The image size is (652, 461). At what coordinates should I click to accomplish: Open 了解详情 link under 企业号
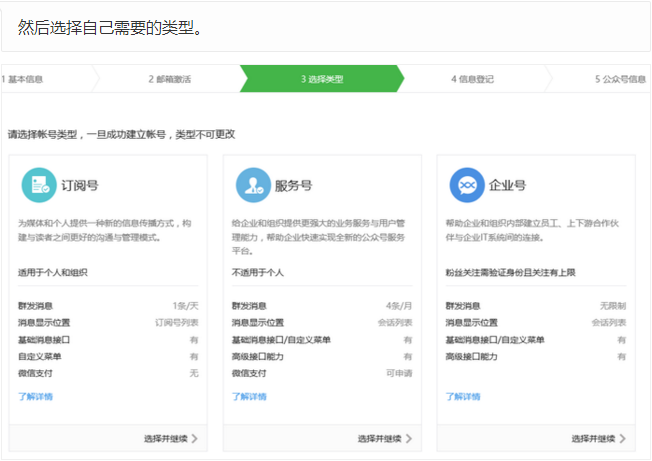(463, 397)
